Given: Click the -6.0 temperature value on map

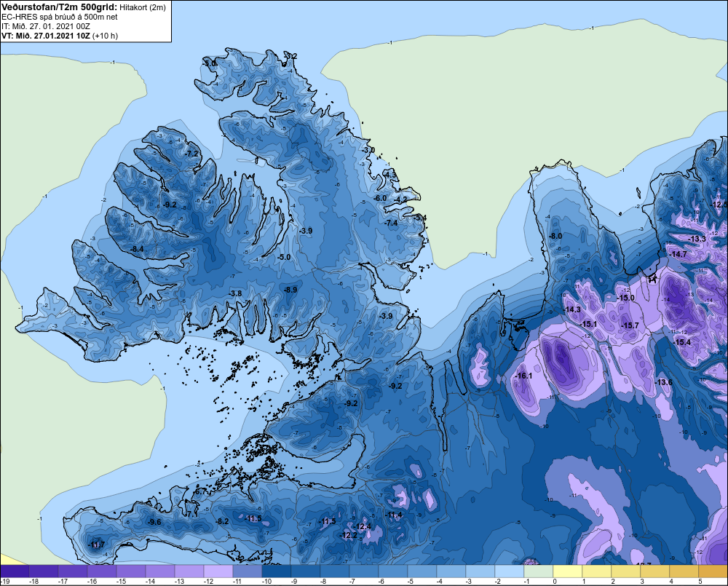Looking at the screenshot, I should point(380,198).
